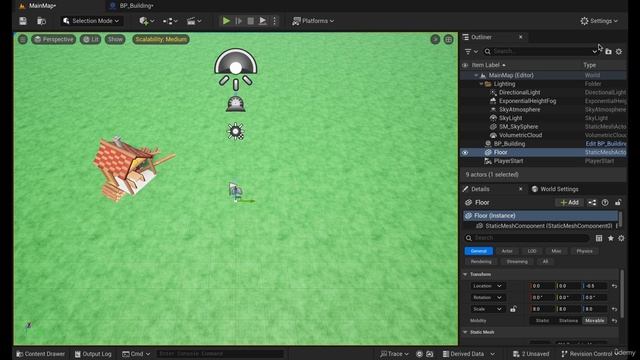The width and height of the screenshot is (640, 360).
Task: Close the Details panel tab
Action: pyautogui.click(x=520, y=189)
